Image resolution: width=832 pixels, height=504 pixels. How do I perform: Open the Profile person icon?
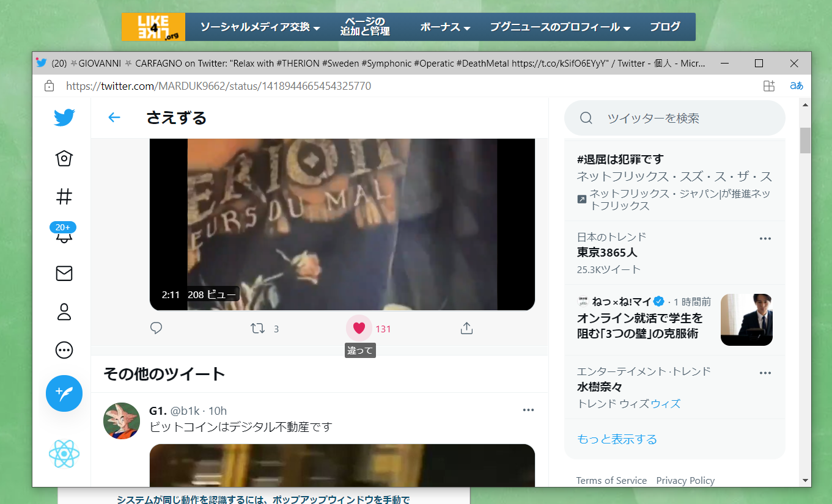(x=64, y=312)
